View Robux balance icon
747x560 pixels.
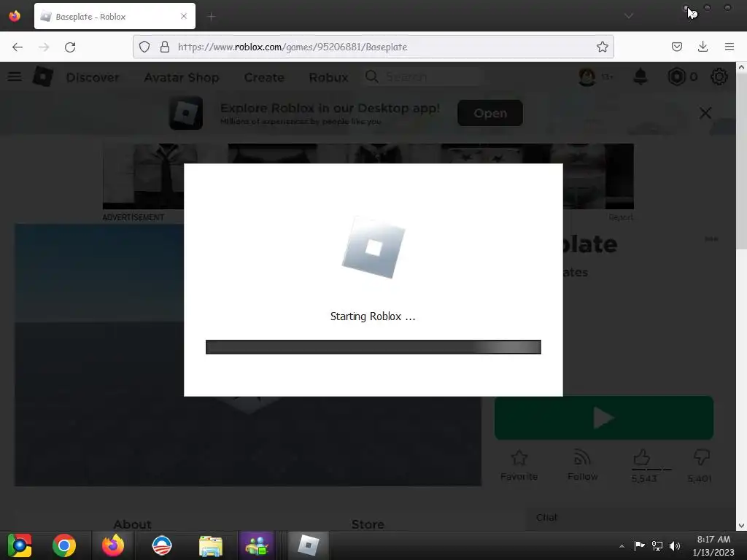(676, 77)
